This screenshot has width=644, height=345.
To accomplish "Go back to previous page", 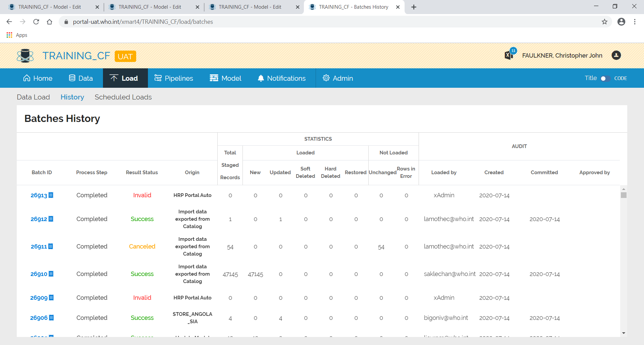I will (9, 22).
